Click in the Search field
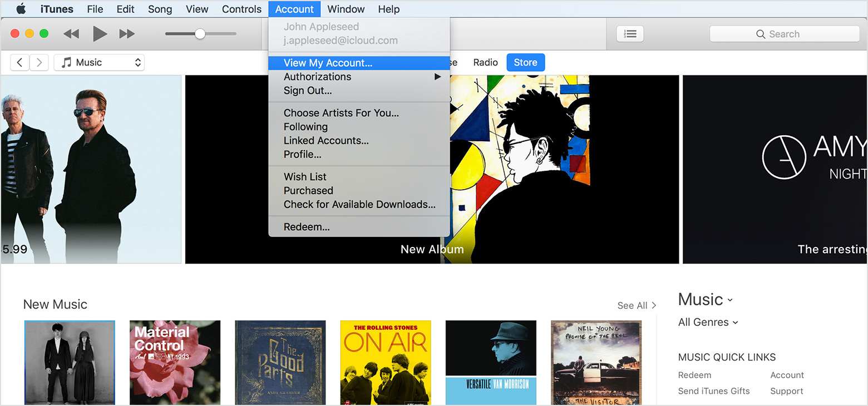This screenshot has width=868, height=406. [x=785, y=34]
